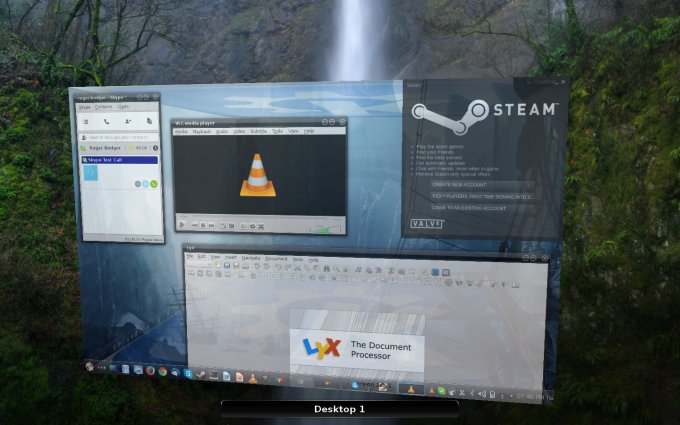Select the Skype Test Call contact
Screen dimensions: 680x425
(119, 160)
